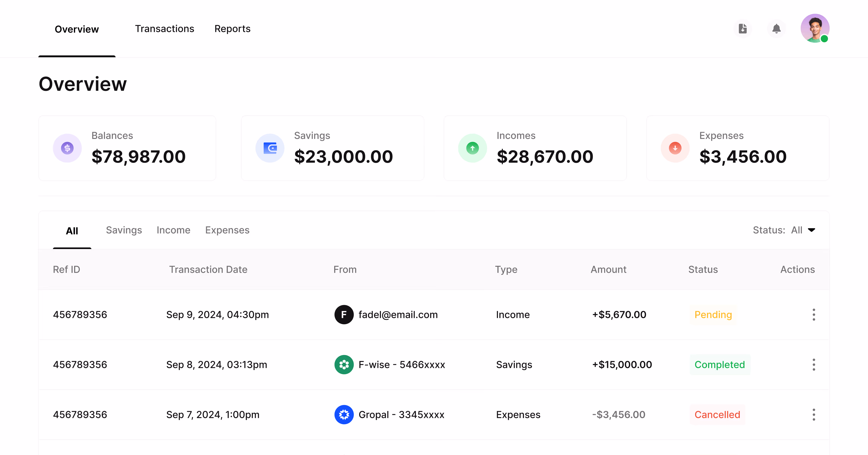Switch to the Transactions nav tab
The width and height of the screenshot is (868, 455).
click(x=164, y=29)
